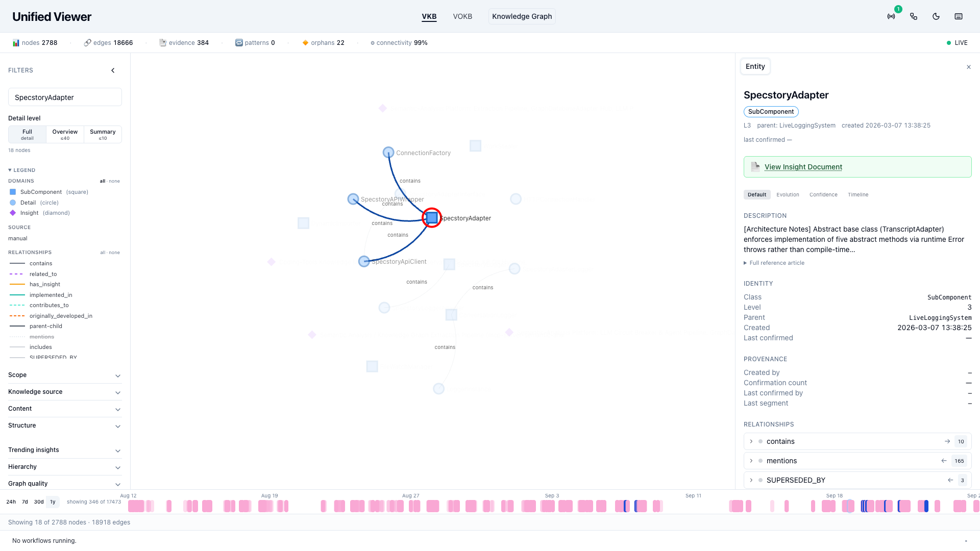Expand the Scope filter section
This screenshot has height=551, width=980.
65,375
